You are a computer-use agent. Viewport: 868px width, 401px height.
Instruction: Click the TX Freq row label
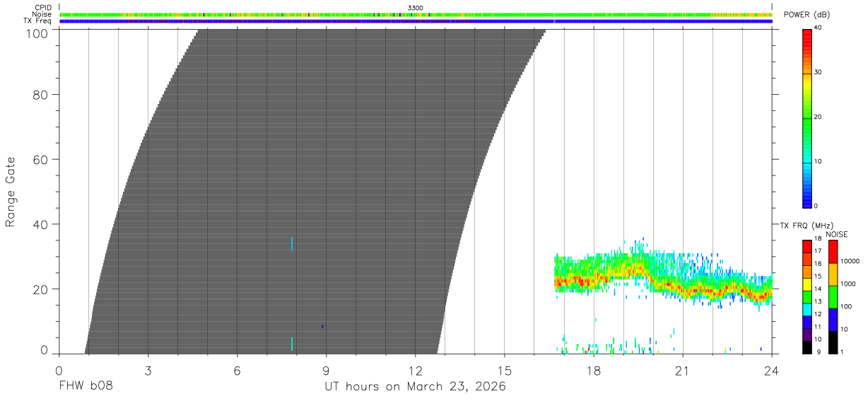38,21
